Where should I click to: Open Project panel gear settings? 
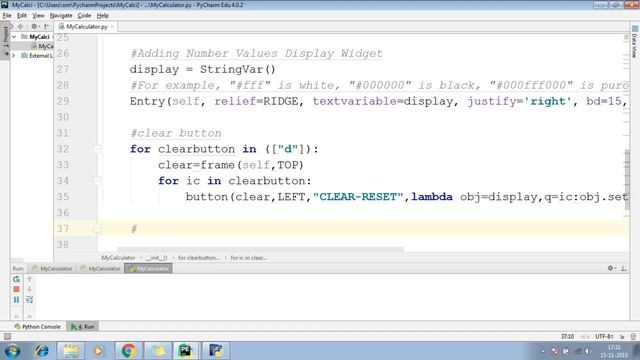pos(34,26)
